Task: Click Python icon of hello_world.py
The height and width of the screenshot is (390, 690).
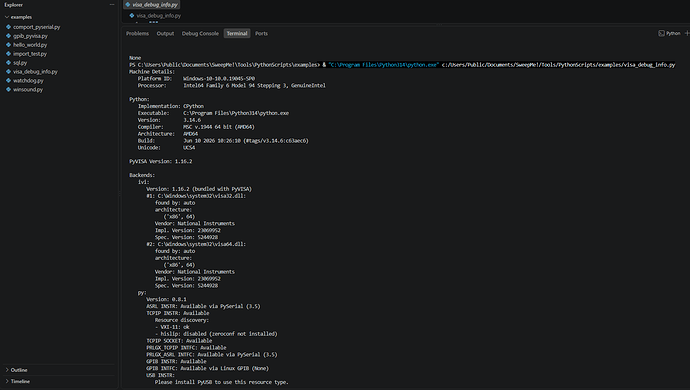Action: (8, 44)
